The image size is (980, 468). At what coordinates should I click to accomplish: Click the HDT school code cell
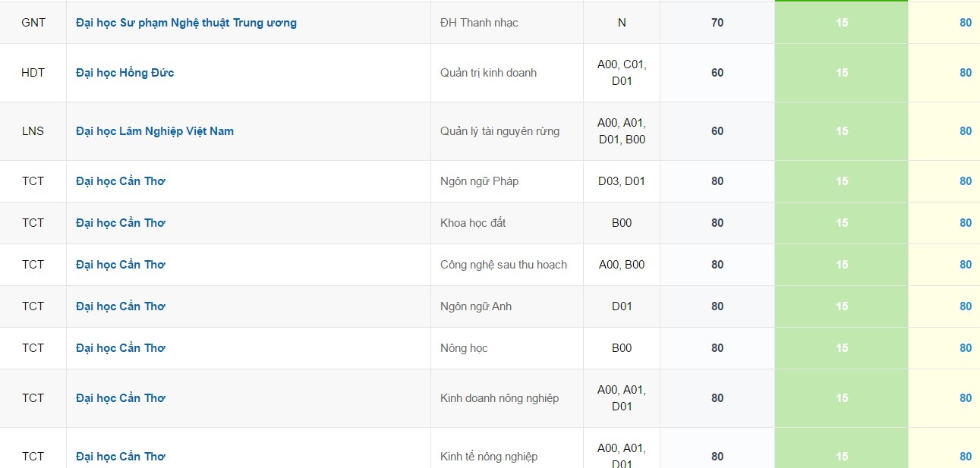pos(33,73)
